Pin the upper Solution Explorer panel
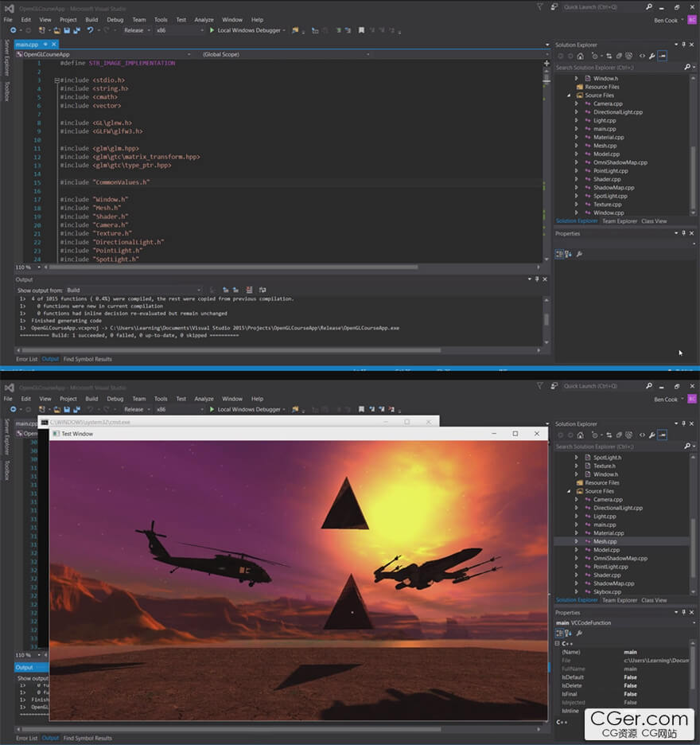Viewport: 700px width, 745px height. tap(684, 45)
